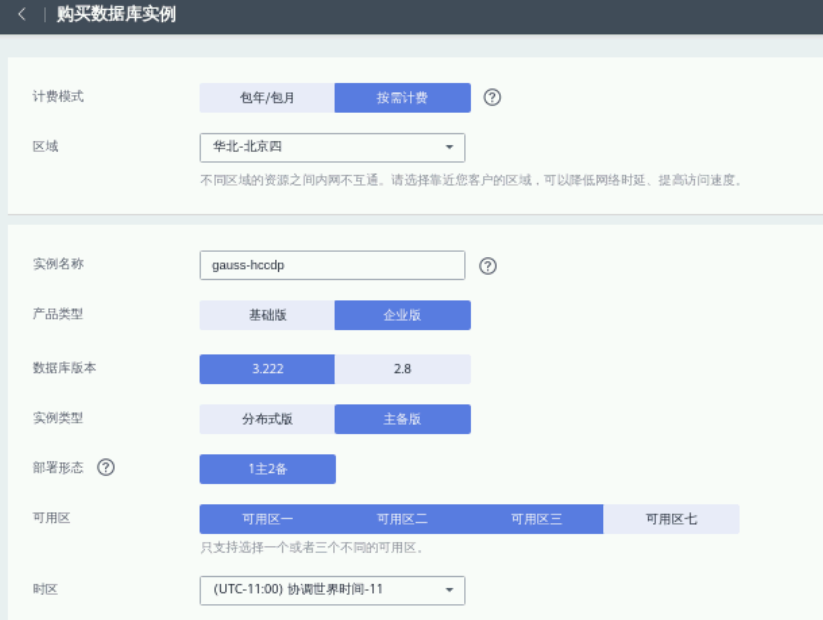Go back using the header arrow
Image resolution: width=823 pixels, height=620 pixels.
[x=22, y=14]
